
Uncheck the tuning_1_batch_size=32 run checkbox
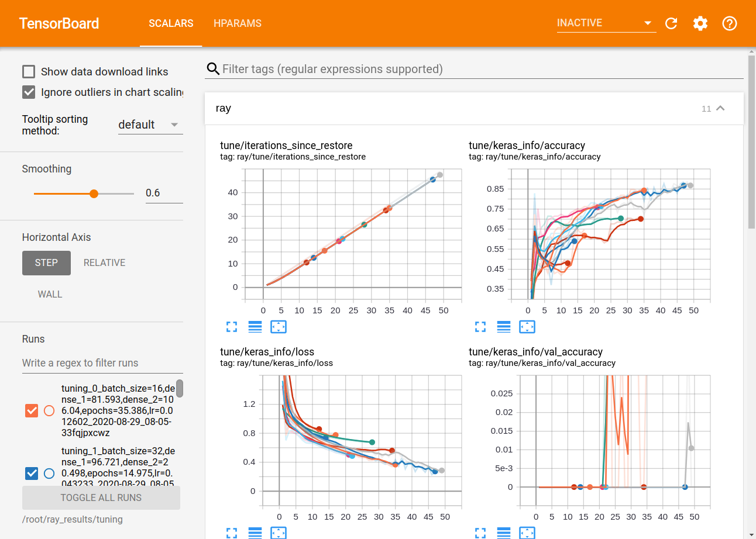pos(32,473)
